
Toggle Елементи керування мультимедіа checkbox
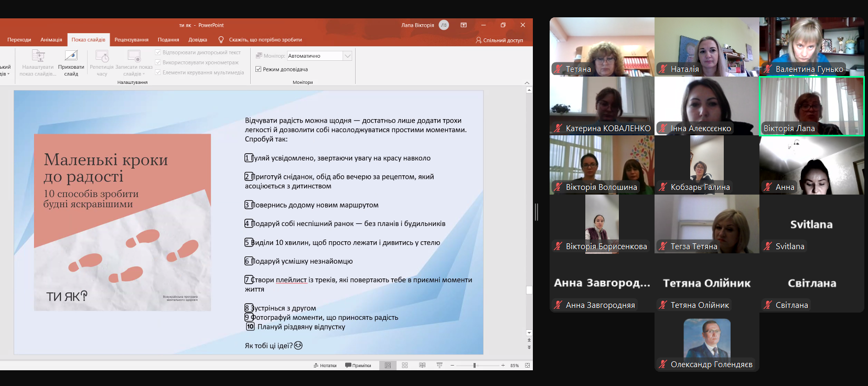[x=158, y=72]
